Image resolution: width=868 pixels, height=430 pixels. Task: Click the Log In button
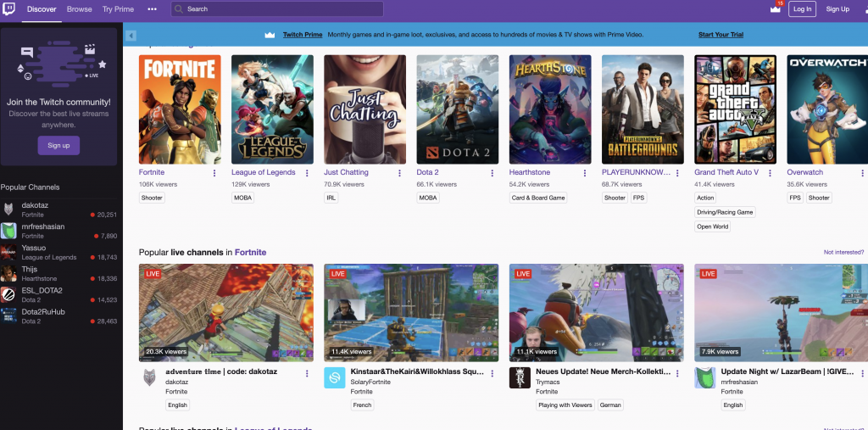[x=802, y=8]
